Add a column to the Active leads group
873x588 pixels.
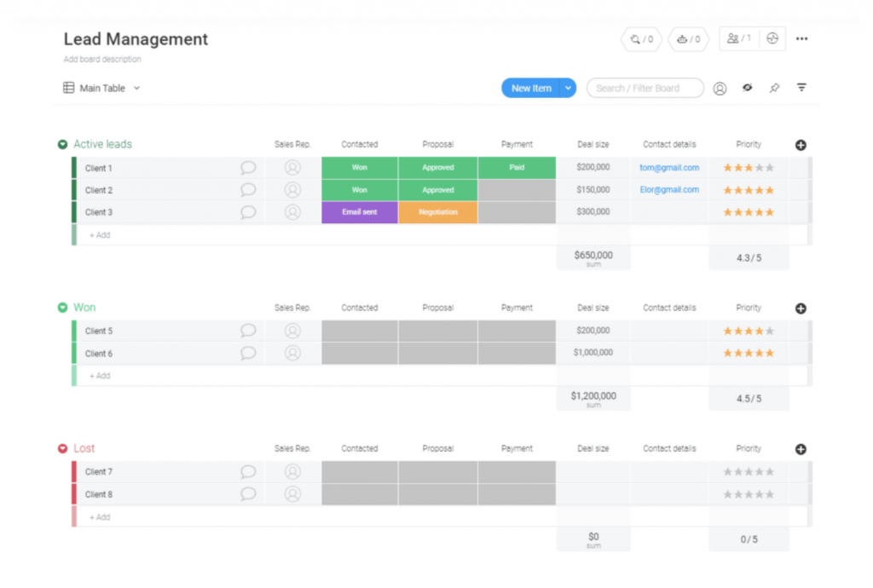click(x=801, y=145)
